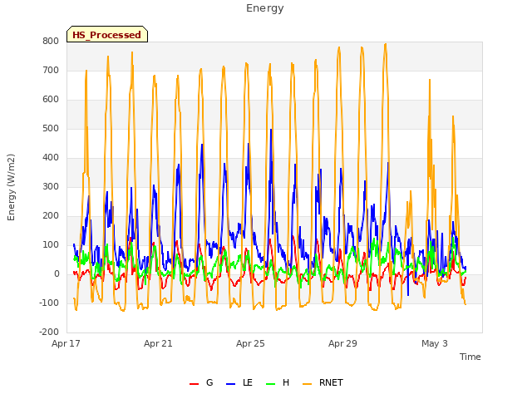The height and width of the screenshot is (399, 532).
Task: Click the May 3 date tick
Action: (435, 343)
